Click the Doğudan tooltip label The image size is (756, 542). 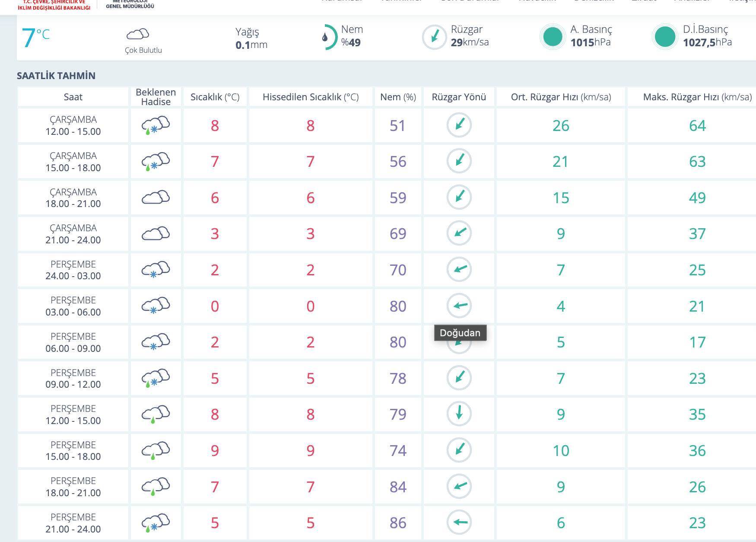pos(460,333)
